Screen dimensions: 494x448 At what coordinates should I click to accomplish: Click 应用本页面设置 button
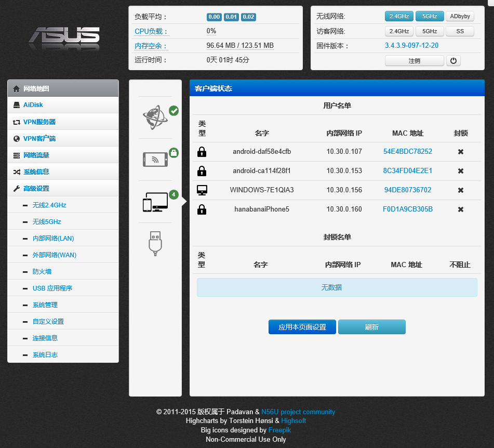302,327
